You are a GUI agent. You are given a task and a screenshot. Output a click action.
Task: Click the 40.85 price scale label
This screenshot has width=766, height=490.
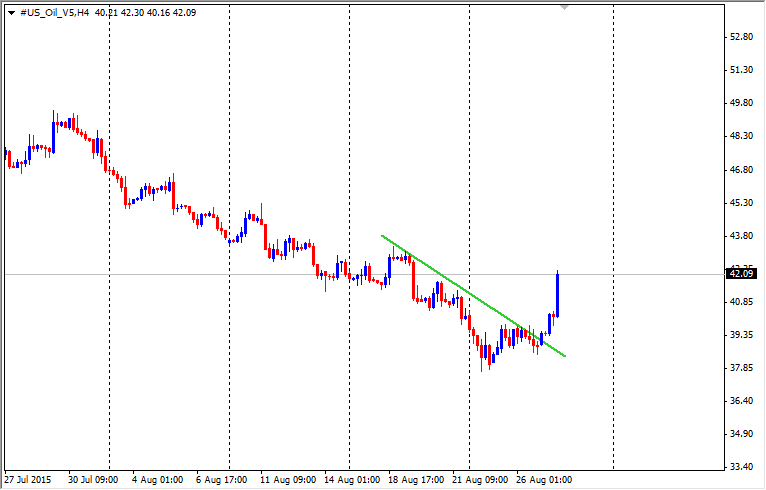(741, 301)
